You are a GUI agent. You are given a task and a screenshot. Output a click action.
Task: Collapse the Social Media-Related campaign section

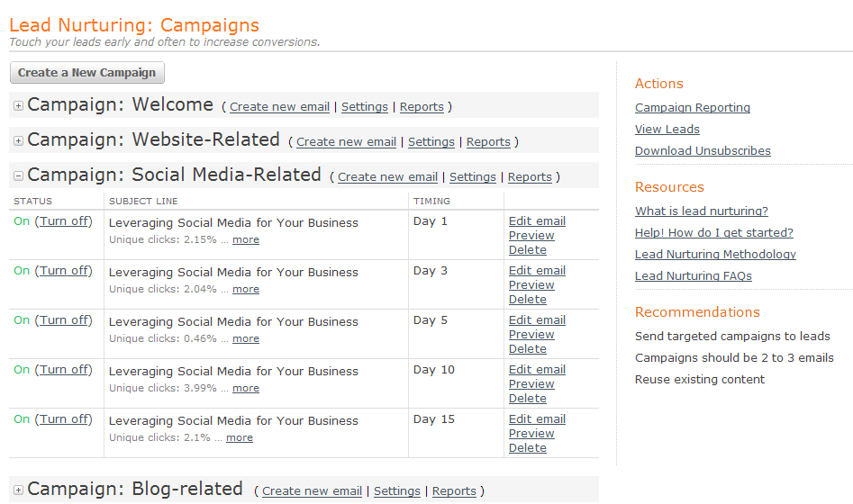18,176
